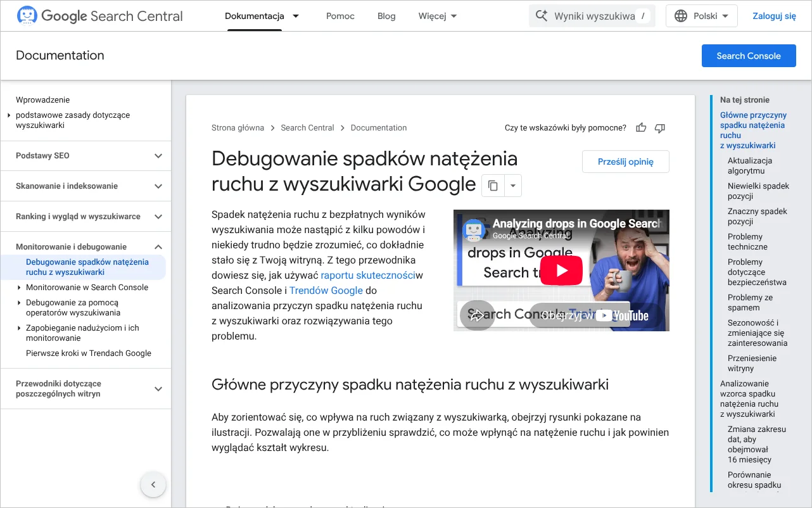The image size is (812, 508).
Task: Open Wprowadzenie in the sidebar
Action: [x=43, y=100]
